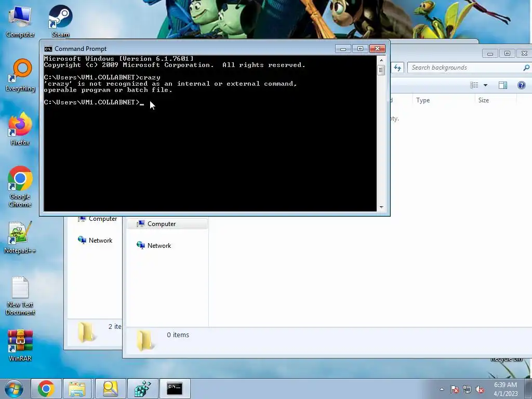The image size is (532, 399).
Task: Click up arrow of Command Prompt scrollbar
Action: pos(381,60)
